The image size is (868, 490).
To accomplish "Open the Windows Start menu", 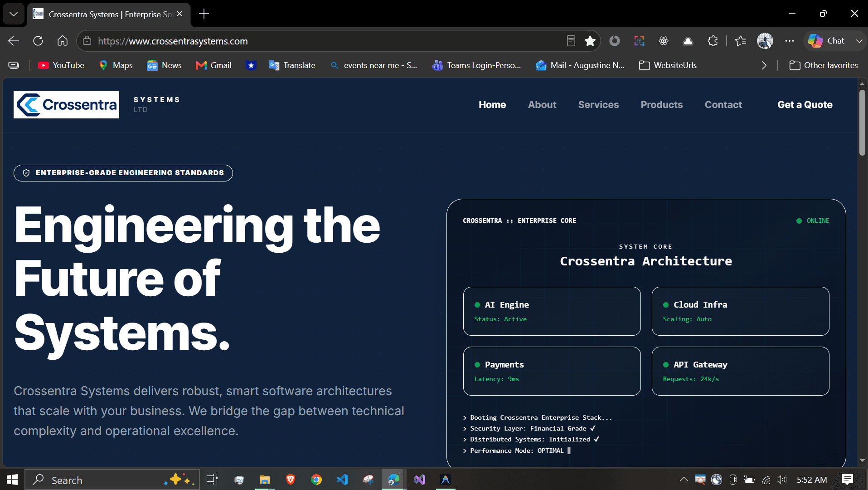I will pyautogui.click(x=12, y=480).
